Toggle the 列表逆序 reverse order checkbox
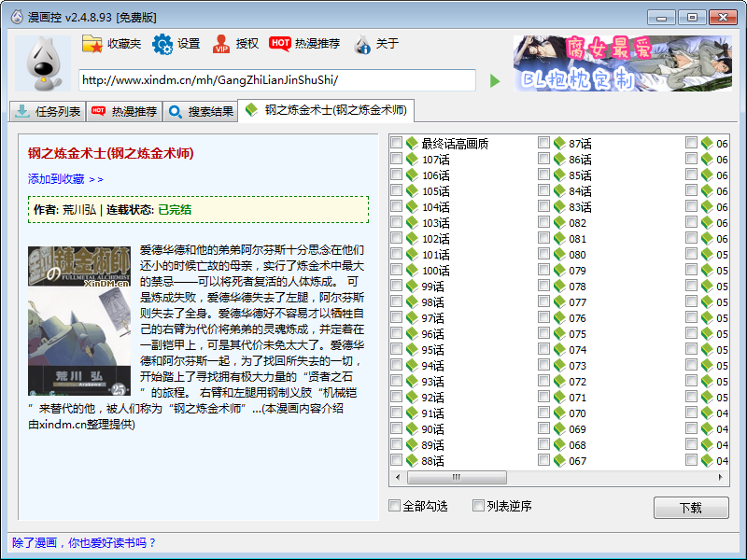The width and height of the screenshot is (747, 560). pyautogui.click(x=479, y=506)
